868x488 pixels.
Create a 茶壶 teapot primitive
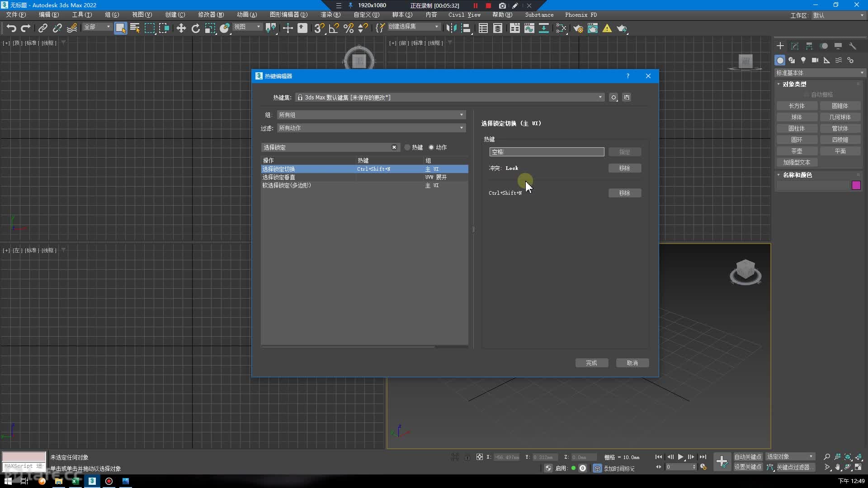pos(797,151)
